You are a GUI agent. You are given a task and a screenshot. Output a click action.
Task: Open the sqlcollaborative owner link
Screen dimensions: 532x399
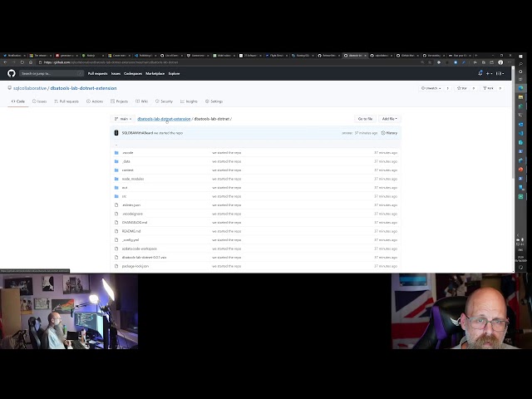pos(30,88)
